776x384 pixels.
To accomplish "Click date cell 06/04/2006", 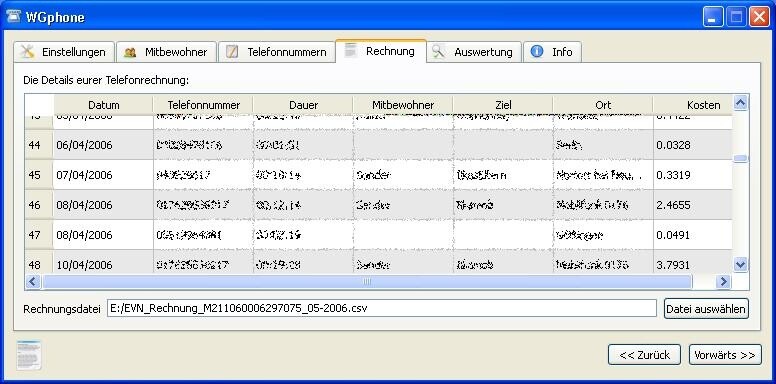I will (x=103, y=145).
